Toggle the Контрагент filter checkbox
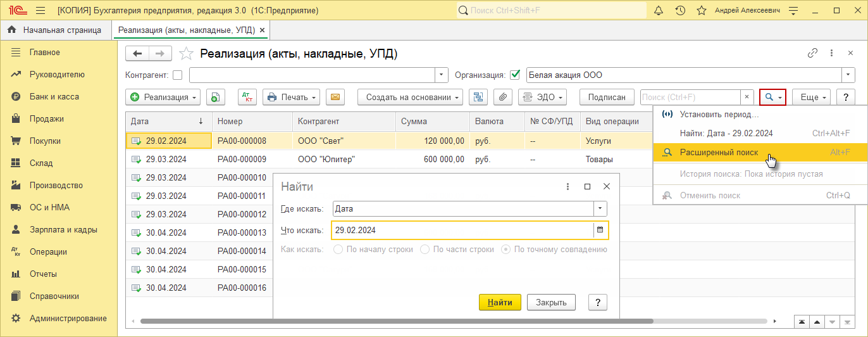The image size is (868, 337). pos(177,75)
